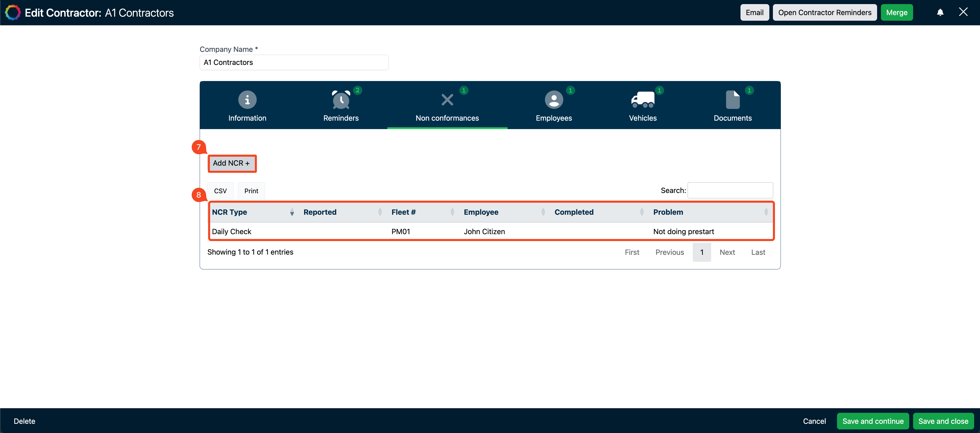Screen dimensions: 980x433
Task: Click the Employees person icon
Action: (x=554, y=99)
